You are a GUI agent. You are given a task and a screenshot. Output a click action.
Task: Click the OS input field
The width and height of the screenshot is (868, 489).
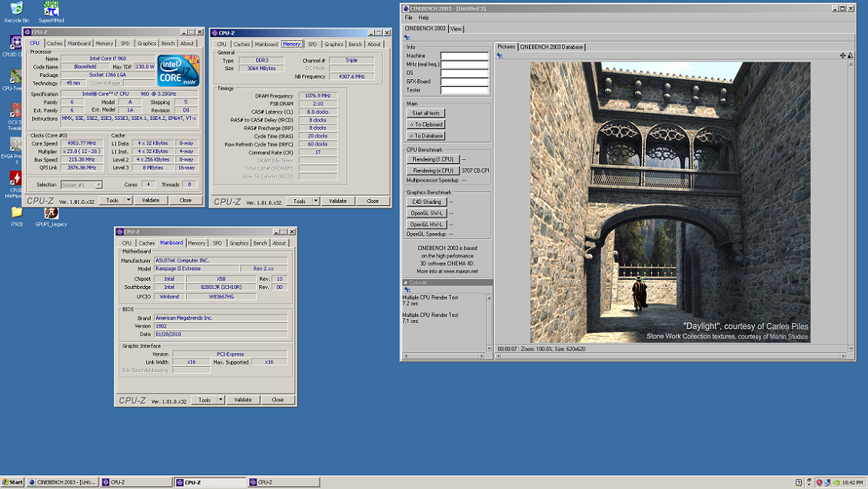point(464,73)
